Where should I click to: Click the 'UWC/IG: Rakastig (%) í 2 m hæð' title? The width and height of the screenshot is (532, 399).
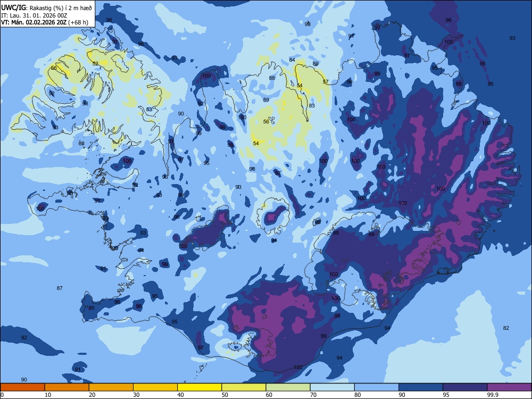pos(46,8)
